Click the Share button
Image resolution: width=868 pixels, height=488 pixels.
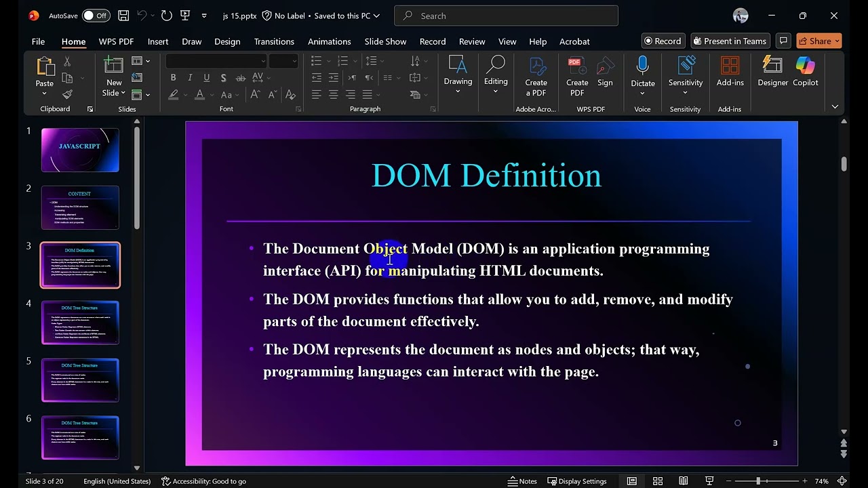click(819, 41)
